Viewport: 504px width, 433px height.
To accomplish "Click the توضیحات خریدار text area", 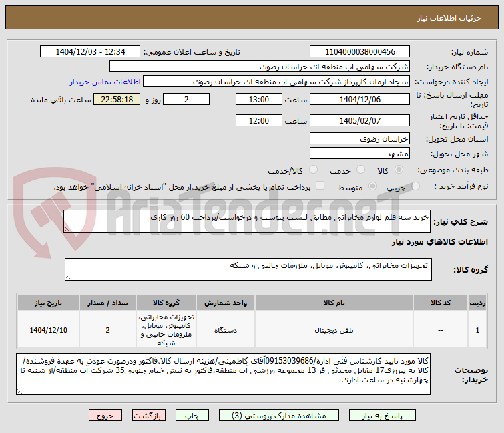I will tap(224, 374).
